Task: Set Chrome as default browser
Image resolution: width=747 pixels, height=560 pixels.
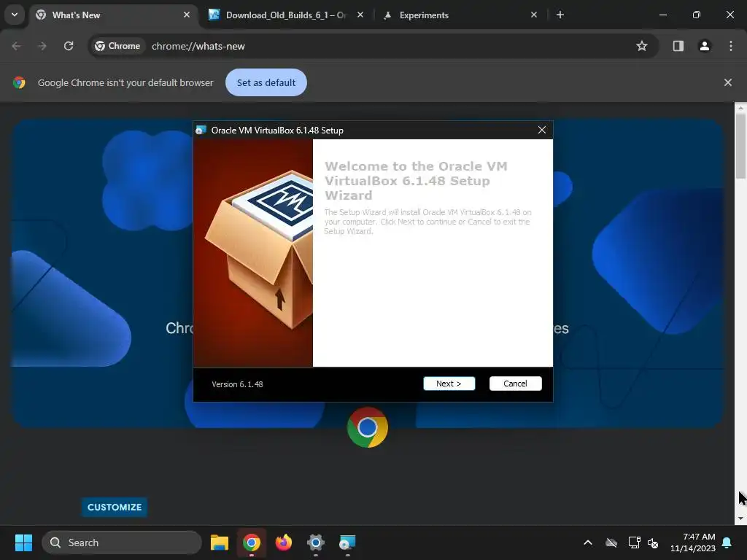Action: coord(266,82)
